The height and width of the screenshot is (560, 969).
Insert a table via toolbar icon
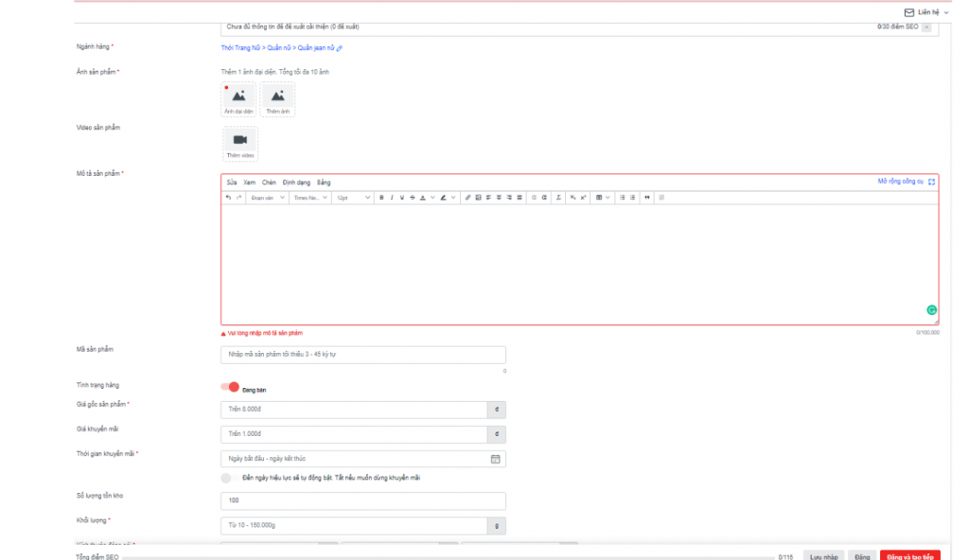[x=599, y=198]
